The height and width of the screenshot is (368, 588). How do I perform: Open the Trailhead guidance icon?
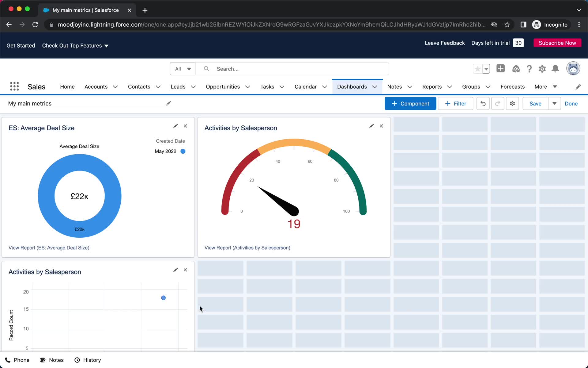pos(516,69)
